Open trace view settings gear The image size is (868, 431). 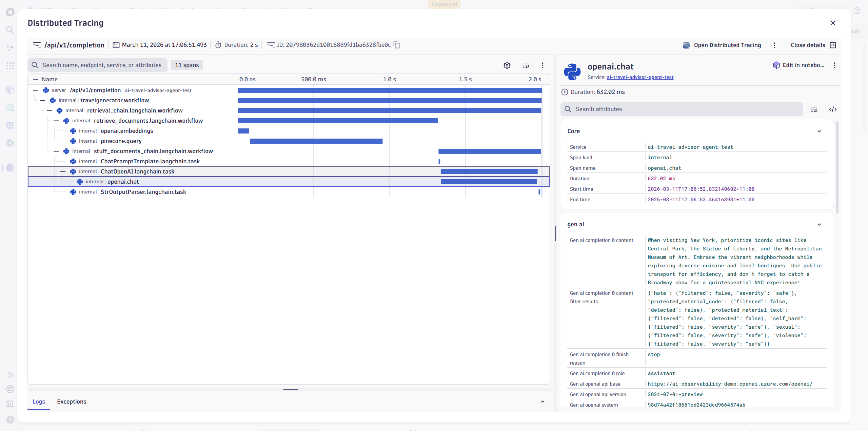click(x=507, y=65)
